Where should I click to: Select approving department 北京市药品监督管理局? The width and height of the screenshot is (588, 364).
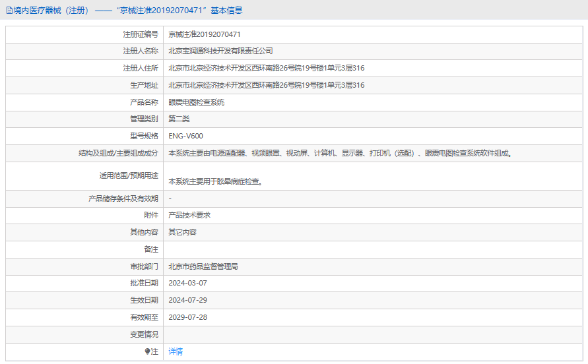tap(203, 266)
